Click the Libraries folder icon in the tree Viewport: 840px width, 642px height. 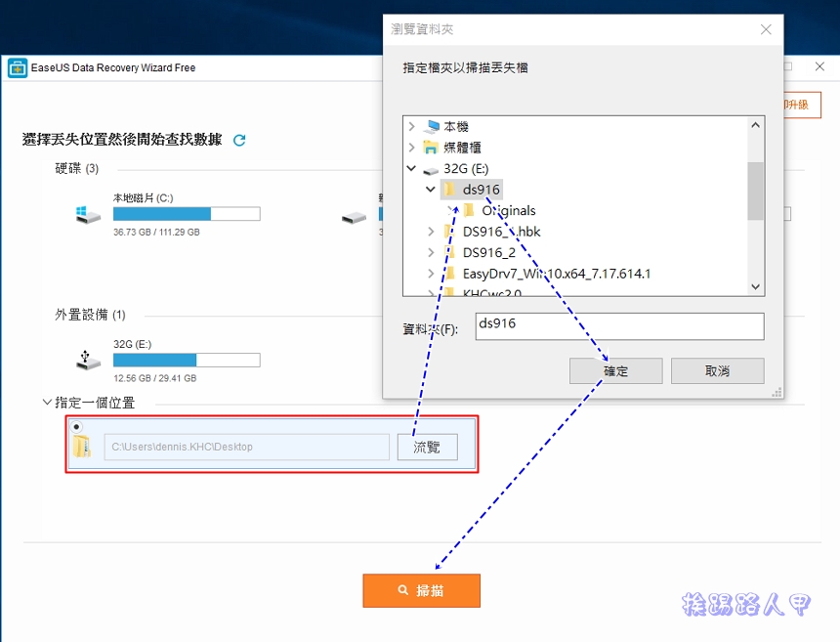click(431, 148)
